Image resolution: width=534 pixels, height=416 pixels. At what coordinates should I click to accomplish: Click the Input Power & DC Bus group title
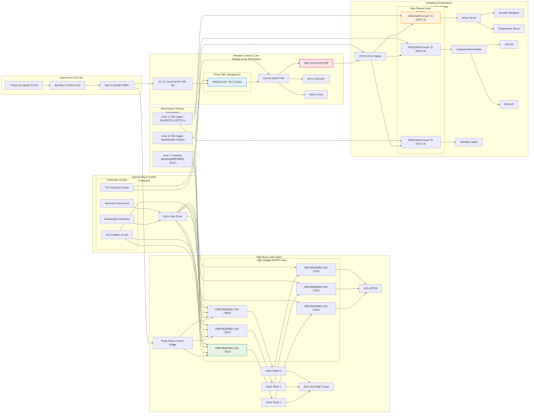pos(72,78)
